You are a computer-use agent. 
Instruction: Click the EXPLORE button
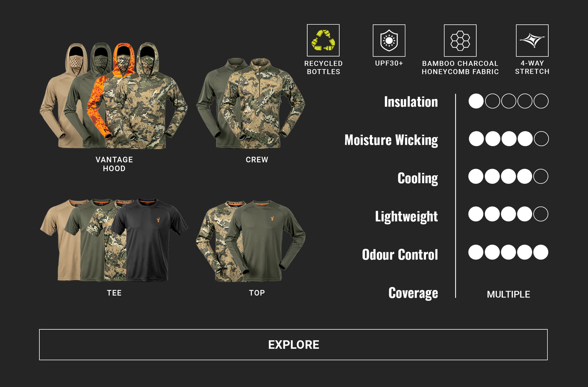tap(293, 344)
